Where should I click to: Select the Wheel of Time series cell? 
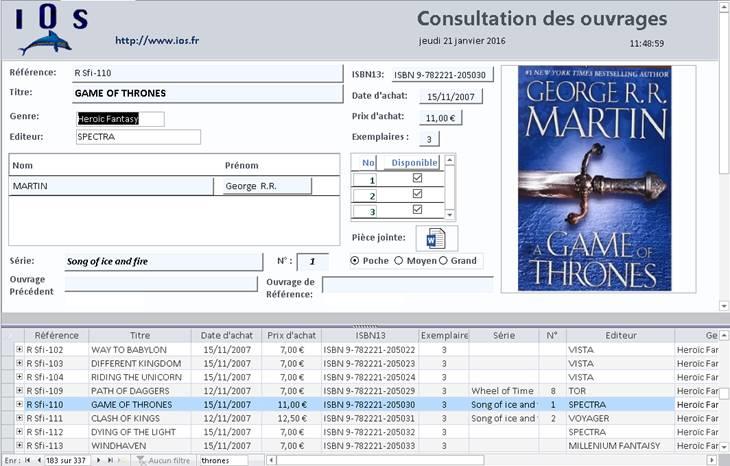pyautogui.click(x=504, y=391)
